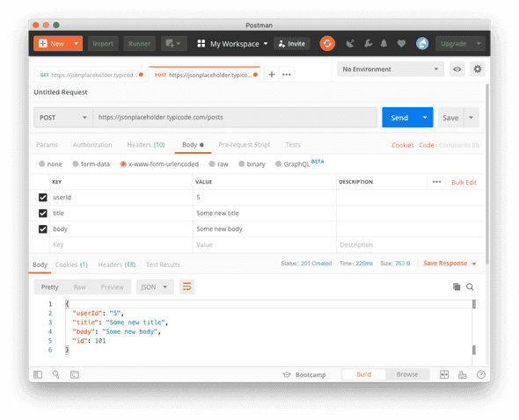Viewport: 519px width, 420px height.
Task: Click the sync status icon
Action: pyautogui.click(x=327, y=43)
